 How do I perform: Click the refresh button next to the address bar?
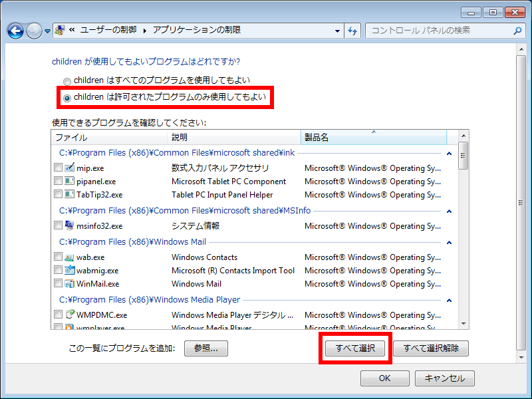[x=352, y=31]
